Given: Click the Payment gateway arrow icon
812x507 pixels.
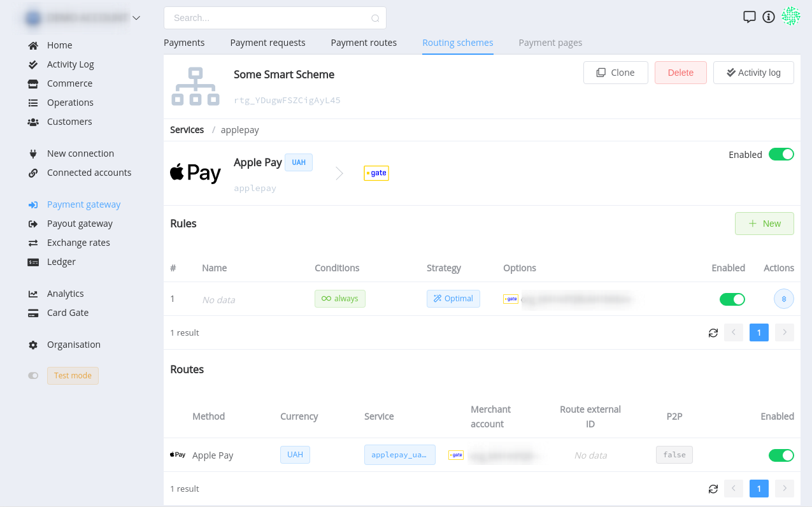Looking at the screenshot, I should click(x=33, y=204).
